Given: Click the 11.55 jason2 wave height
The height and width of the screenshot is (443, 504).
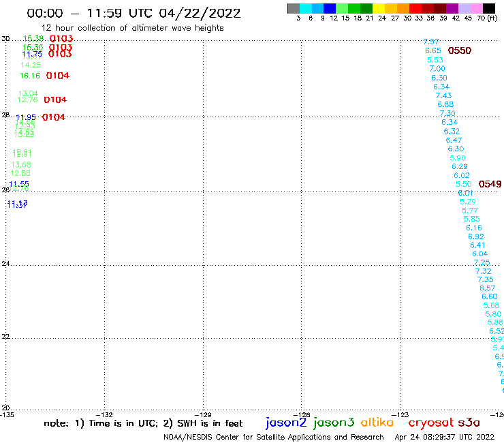Looking at the screenshot, I should [x=19, y=184].
